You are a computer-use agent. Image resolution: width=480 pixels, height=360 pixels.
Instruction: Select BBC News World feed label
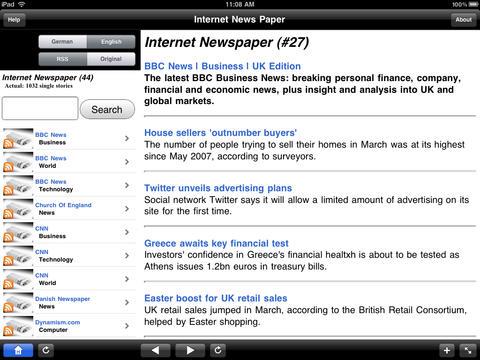[51, 162]
